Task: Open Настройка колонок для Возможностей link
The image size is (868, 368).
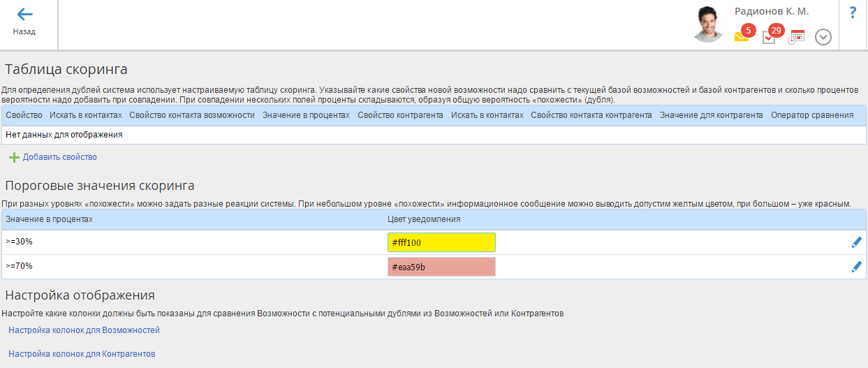Action: [x=84, y=330]
